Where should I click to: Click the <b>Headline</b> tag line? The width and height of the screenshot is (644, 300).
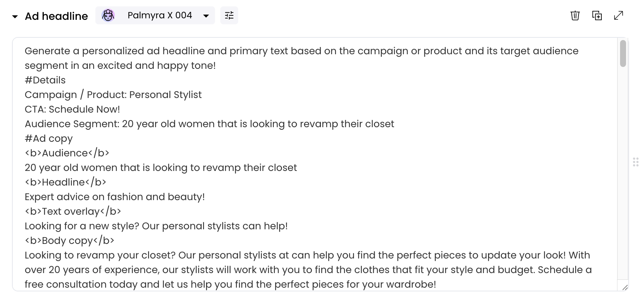coord(65,182)
